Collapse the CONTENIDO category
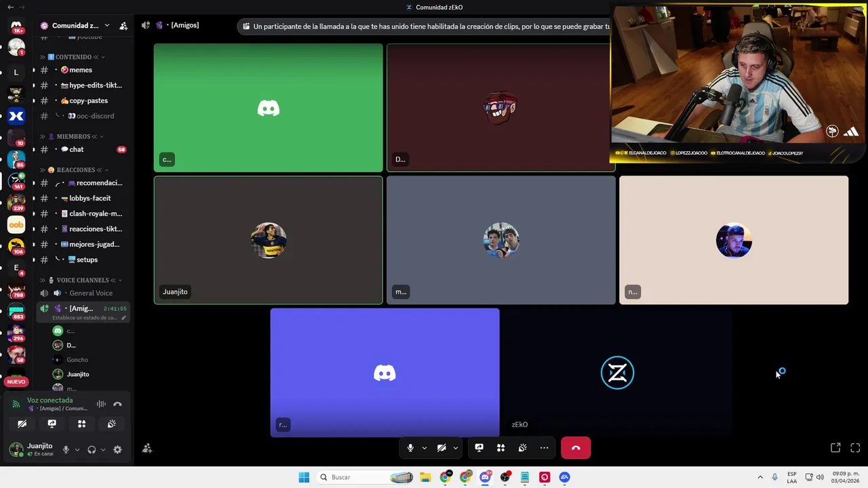The width and height of the screenshot is (868, 488). click(74, 57)
